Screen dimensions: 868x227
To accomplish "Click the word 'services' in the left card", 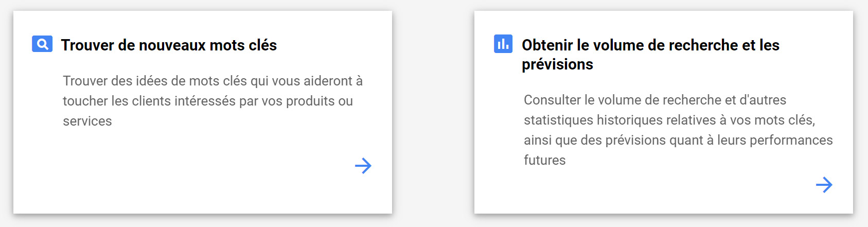I will tap(87, 121).
